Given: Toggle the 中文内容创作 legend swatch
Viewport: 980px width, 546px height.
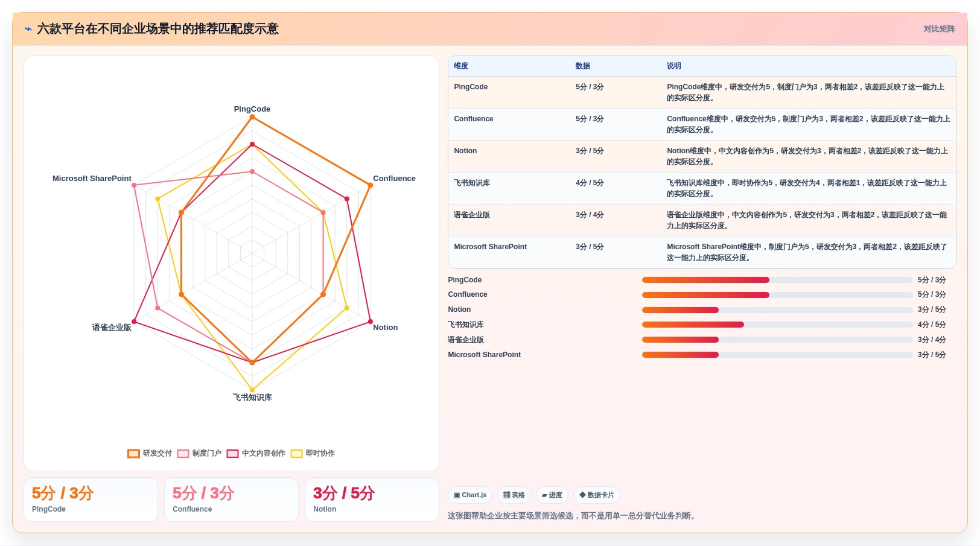Looking at the screenshot, I should point(232,454).
